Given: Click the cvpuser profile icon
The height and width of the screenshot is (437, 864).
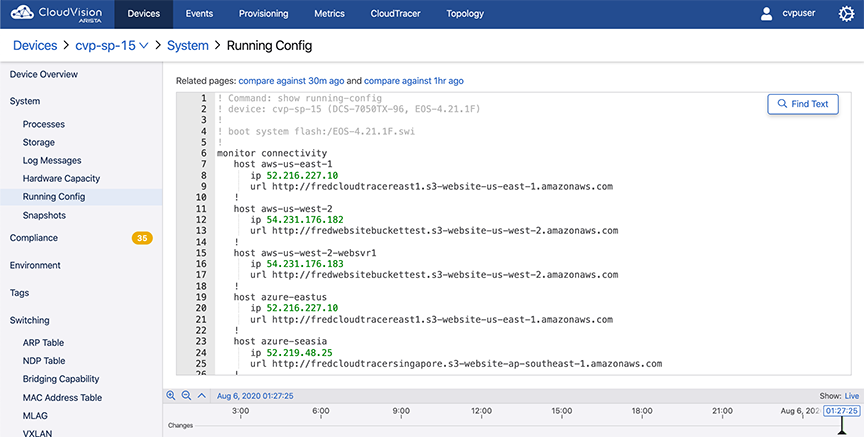Looking at the screenshot, I should pyautogui.click(x=766, y=14).
